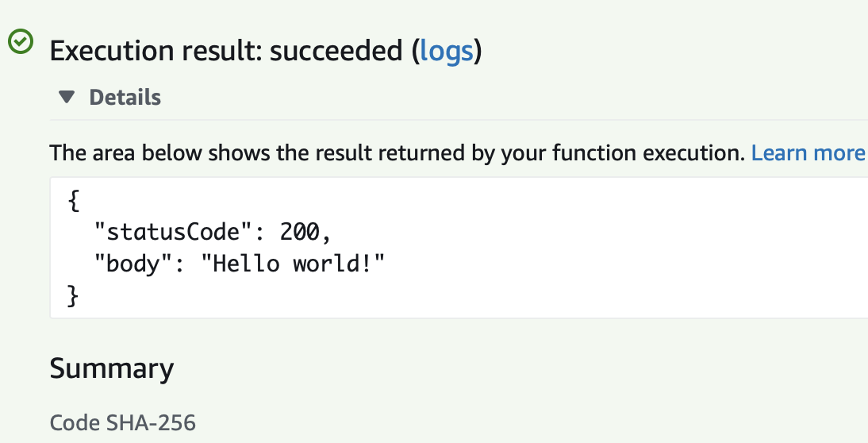Viewport: 868px width, 443px height.
Task: Click the opening curly brace
Action: click(x=74, y=200)
